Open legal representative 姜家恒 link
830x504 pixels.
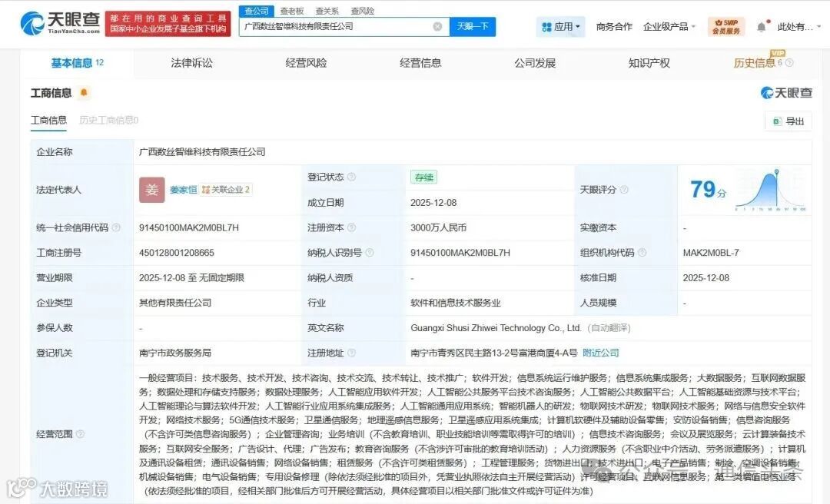click(x=183, y=190)
